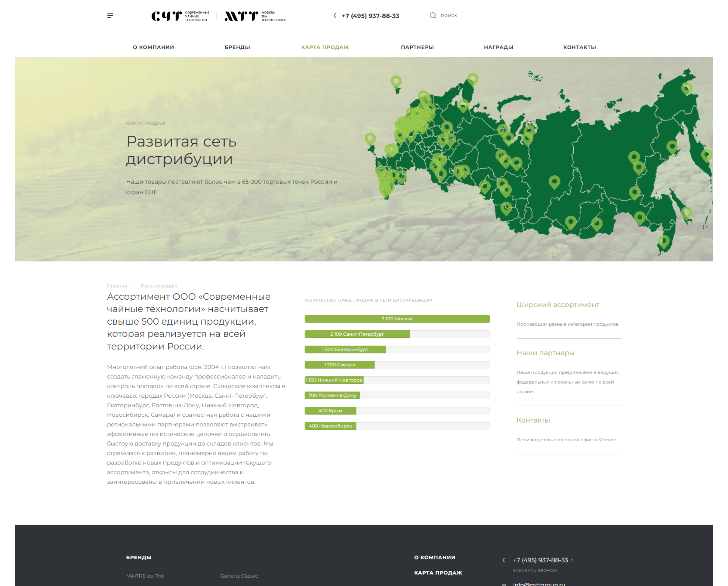728x586 pixels.
Task: Click the ЗАКАЗАТЬ ЗВОНОК link in footer
Action: (x=535, y=570)
